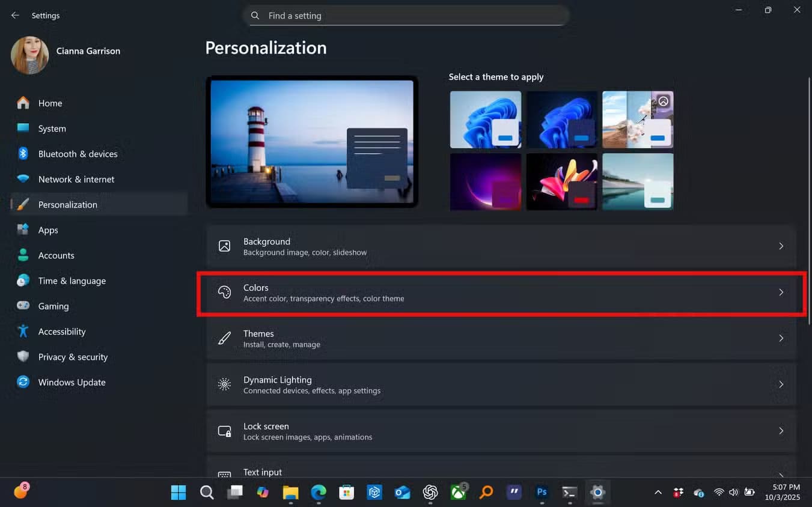This screenshot has height=507, width=812.
Task: Go to Windows Update in sidebar
Action: (x=72, y=382)
